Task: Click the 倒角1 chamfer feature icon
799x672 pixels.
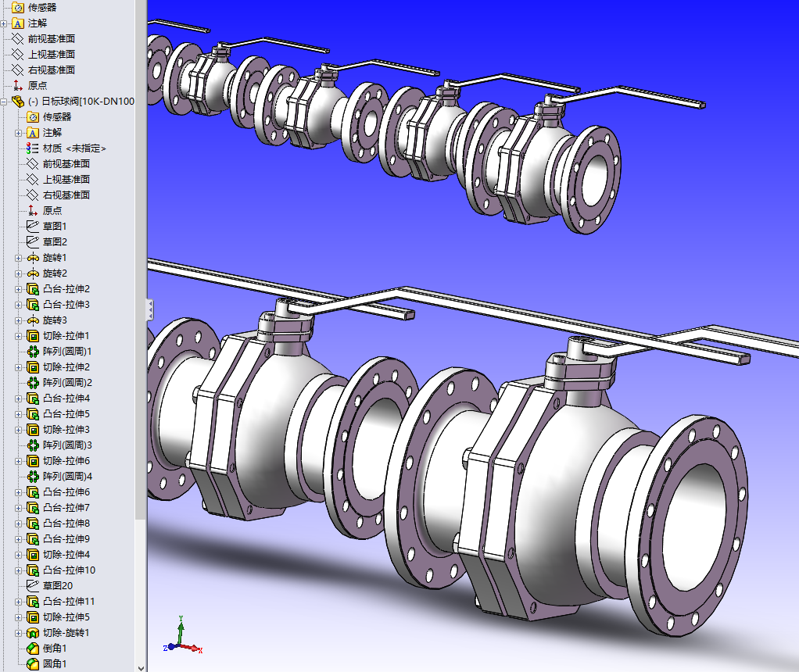Action: pos(33,649)
